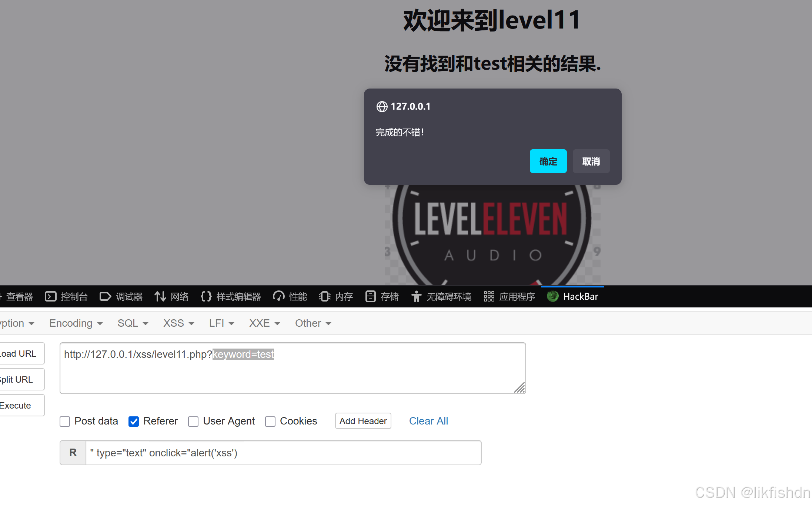Open the Style Editor icon (样式编辑器)
This screenshot has height=506, width=812.
click(206, 297)
